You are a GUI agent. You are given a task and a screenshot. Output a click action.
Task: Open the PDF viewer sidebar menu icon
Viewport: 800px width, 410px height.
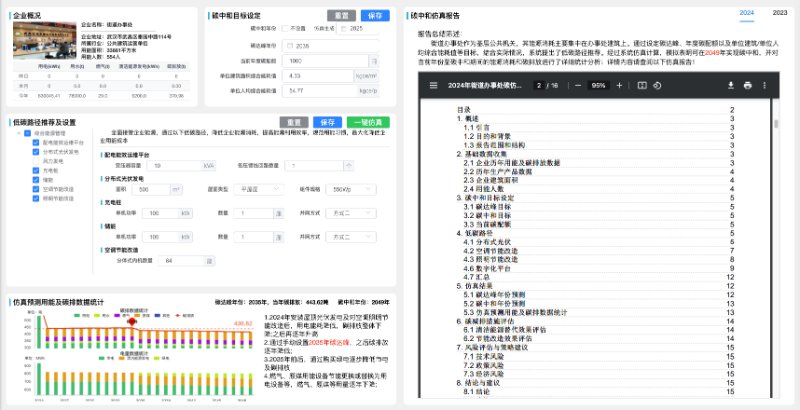(x=434, y=86)
